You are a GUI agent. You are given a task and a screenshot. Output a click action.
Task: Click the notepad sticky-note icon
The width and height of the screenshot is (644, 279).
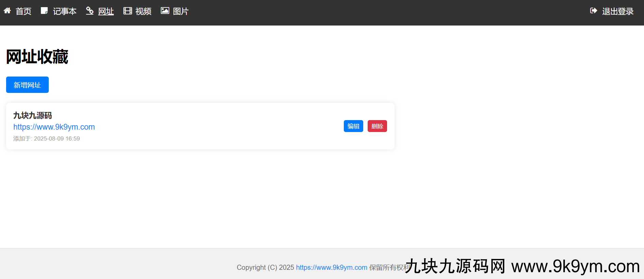(44, 11)
